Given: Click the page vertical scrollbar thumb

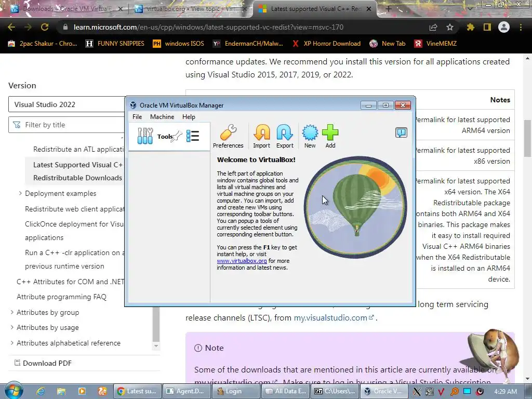Looking at the screenshot, I should tap(528, 138).
